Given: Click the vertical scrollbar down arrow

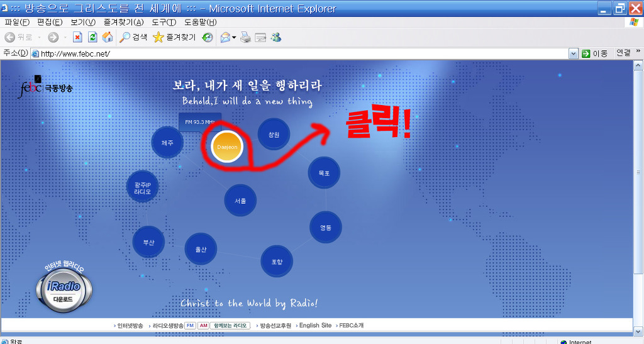Looking at the screenshot, I should (x=638, y=331).
